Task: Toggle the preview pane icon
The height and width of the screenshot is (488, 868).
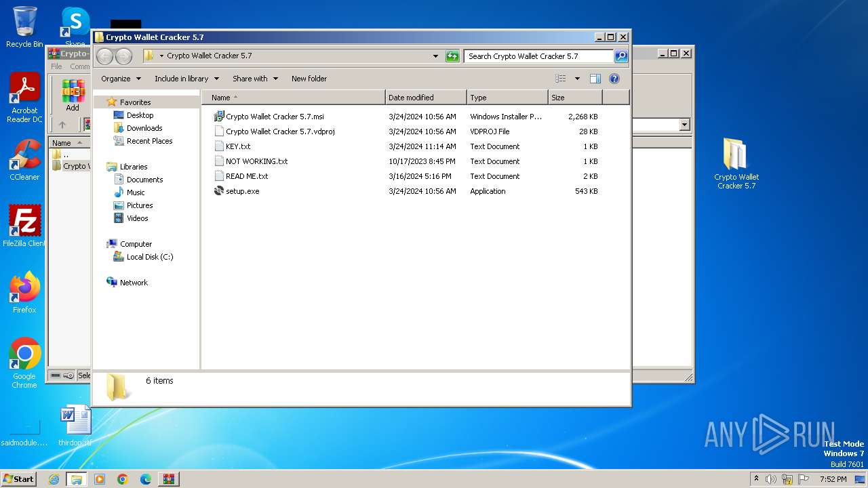Action: (595, 79)
